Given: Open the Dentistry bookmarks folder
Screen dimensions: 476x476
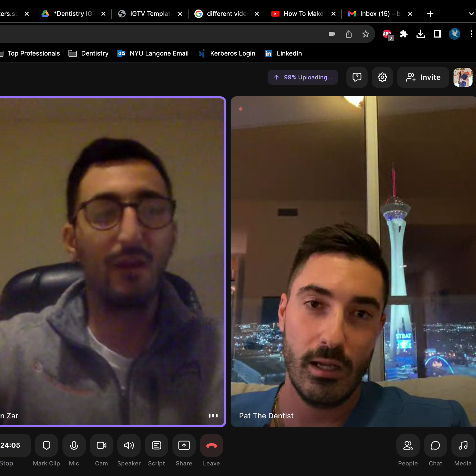Looking at the screenshot, I should [x=88, y=53].
